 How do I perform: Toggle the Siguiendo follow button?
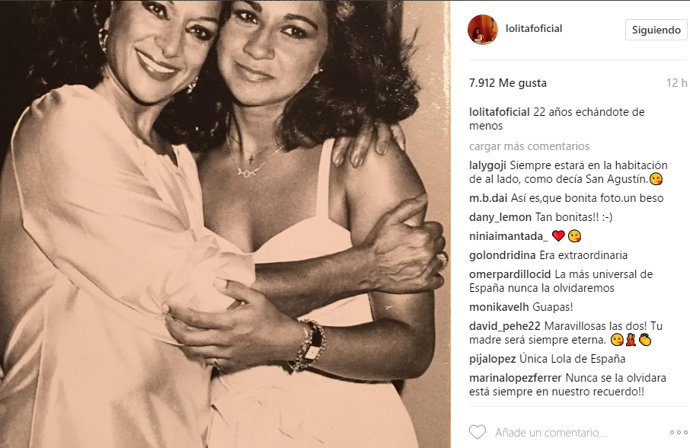656,30
